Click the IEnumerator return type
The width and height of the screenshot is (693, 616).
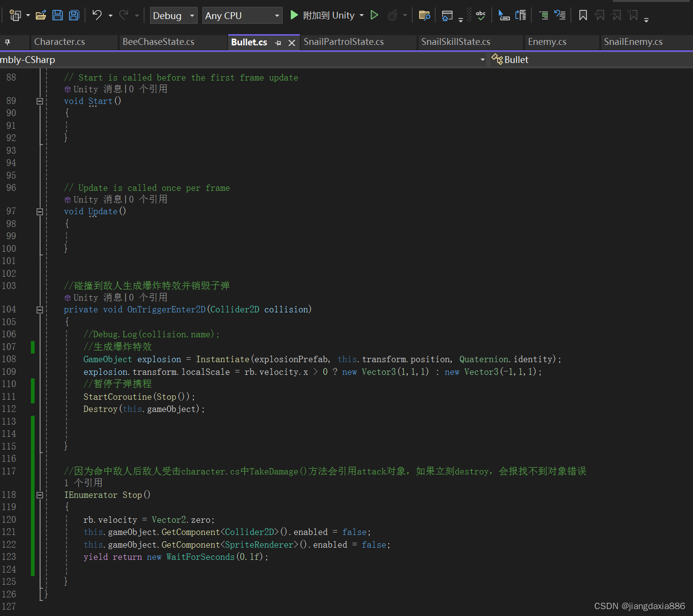coord(91,495)
